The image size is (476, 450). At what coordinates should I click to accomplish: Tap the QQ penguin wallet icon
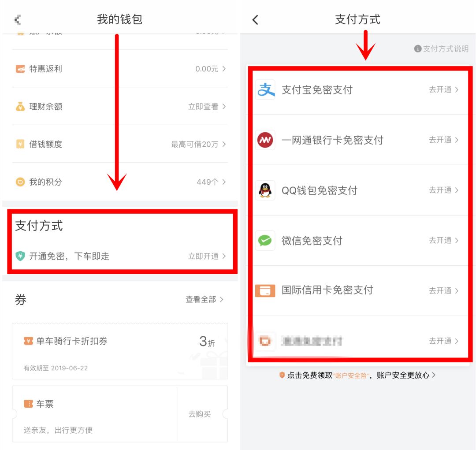click(265, 190)
